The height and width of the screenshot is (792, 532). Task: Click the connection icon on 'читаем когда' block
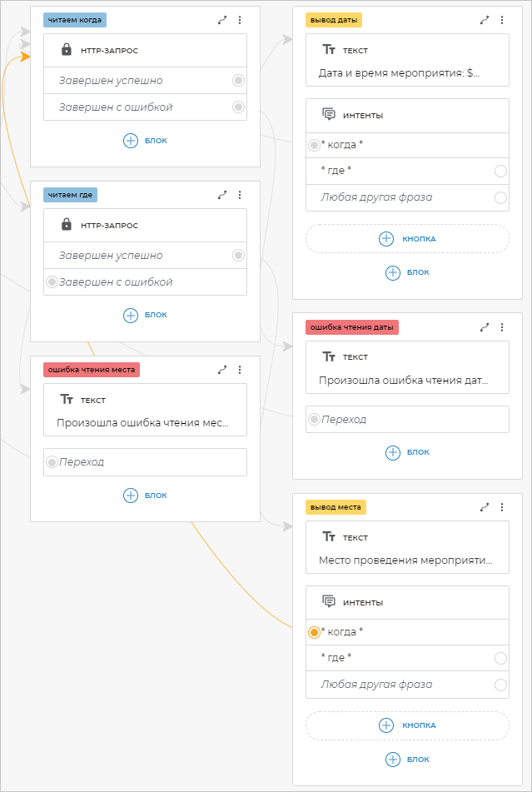[222, 20]
